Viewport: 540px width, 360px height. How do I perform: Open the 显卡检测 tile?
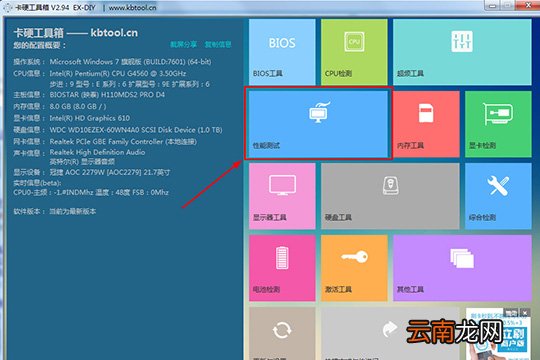[498, 124]
